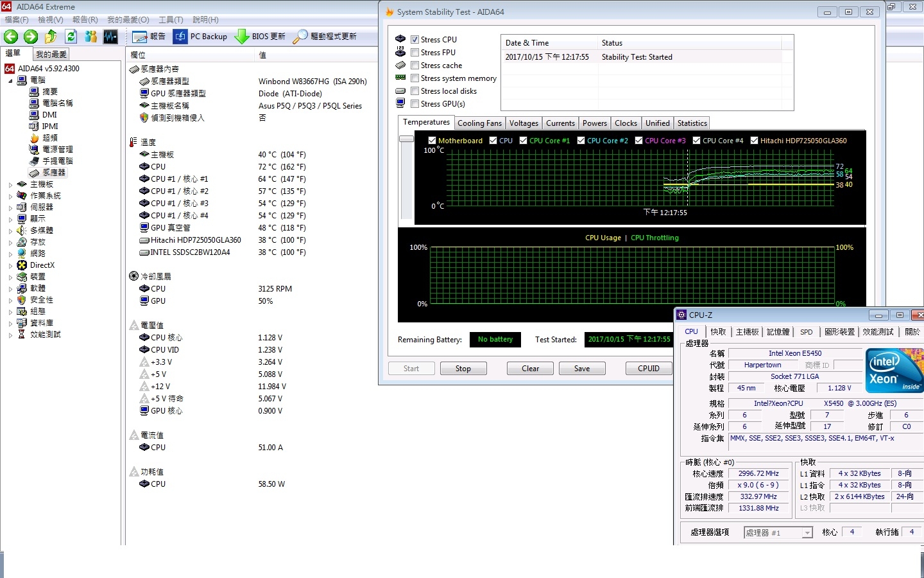
Task: Uncheck CPU Core #1 graph checkbox
Action: [523, 141]
